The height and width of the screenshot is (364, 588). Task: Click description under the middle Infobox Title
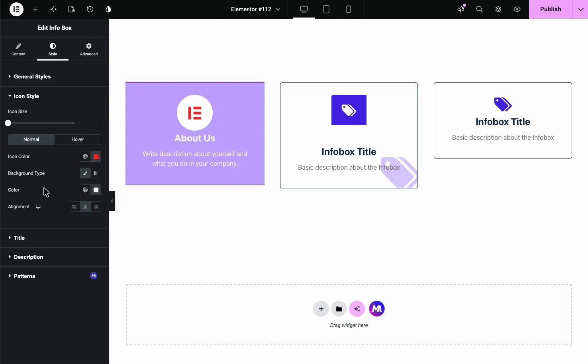pos(349,167)
